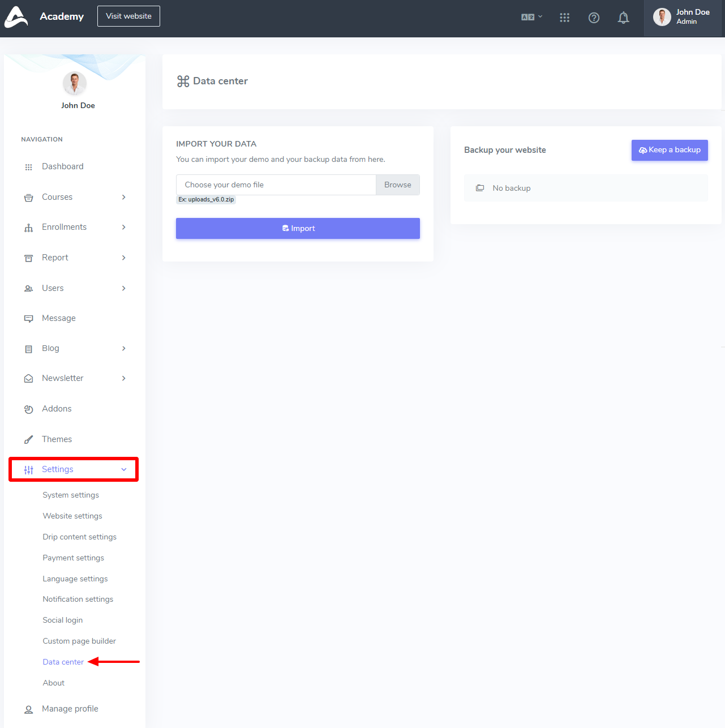Go to Payment settings

(74, 558)
